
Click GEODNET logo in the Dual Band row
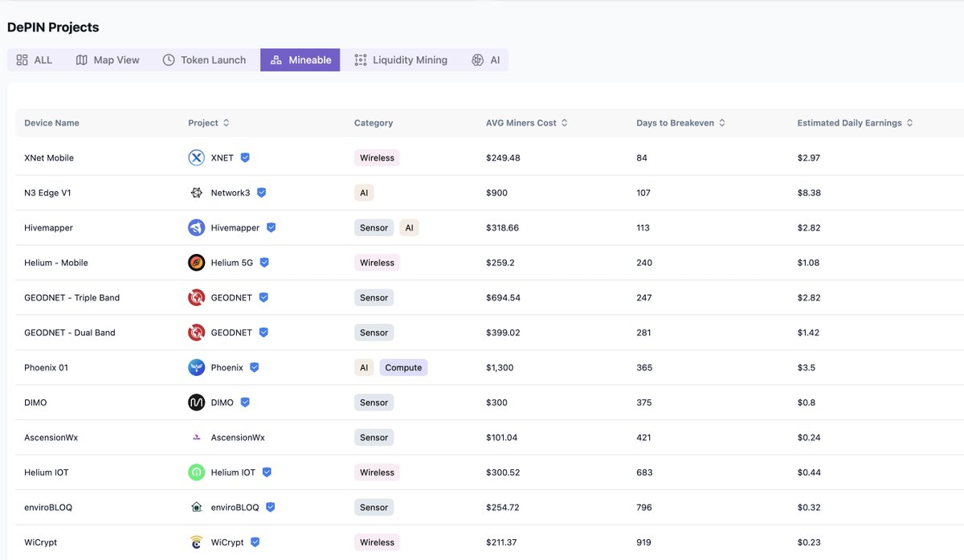point(196,333)
